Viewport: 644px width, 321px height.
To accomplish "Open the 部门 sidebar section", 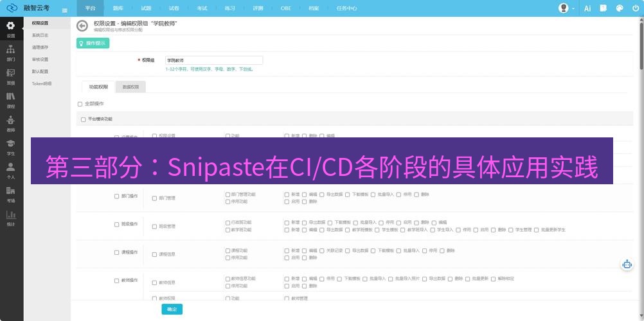I will (x=11, y=53).
